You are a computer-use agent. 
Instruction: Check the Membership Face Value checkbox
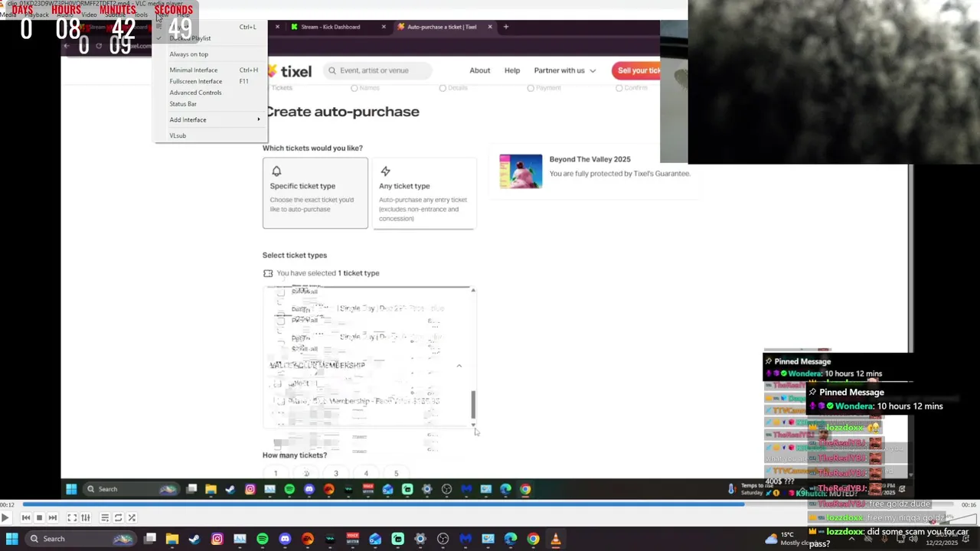tap(281, 401)
